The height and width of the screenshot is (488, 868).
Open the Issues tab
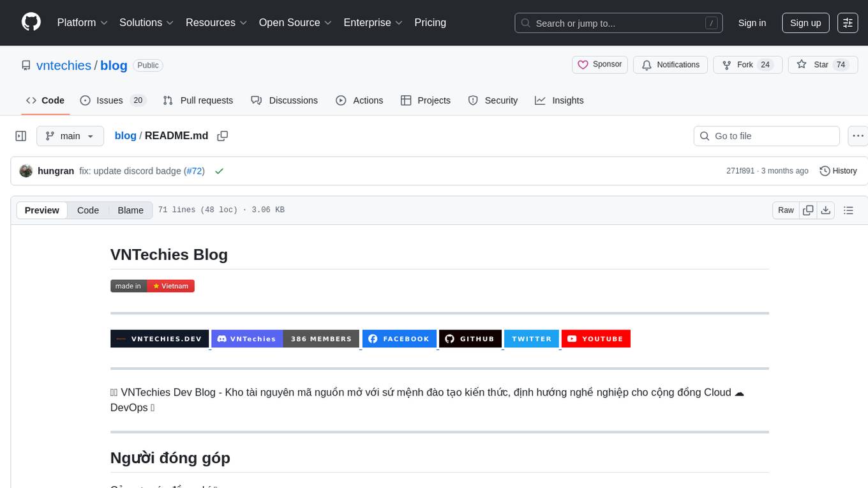coord(114,100)
